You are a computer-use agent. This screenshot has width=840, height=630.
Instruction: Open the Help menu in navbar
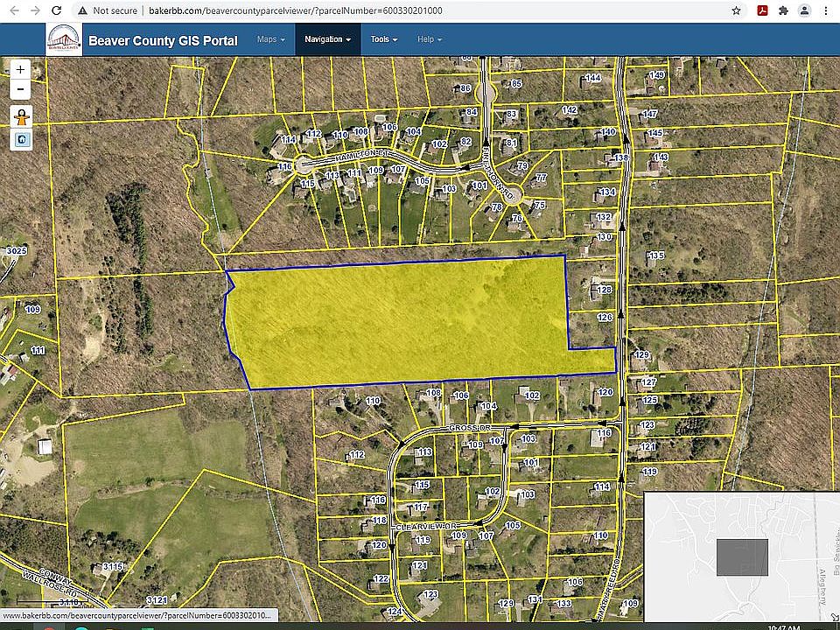click(x=429, y=39)
